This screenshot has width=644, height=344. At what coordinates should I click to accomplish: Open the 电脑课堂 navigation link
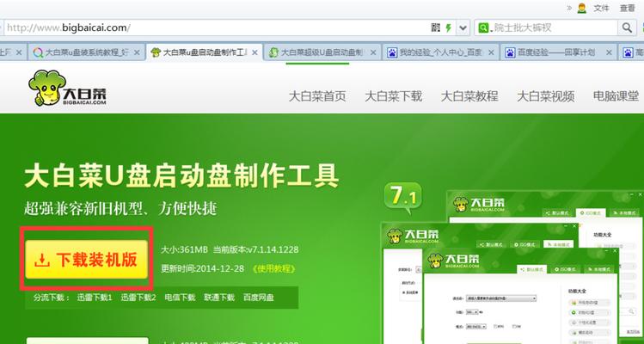tap(616, 96)
